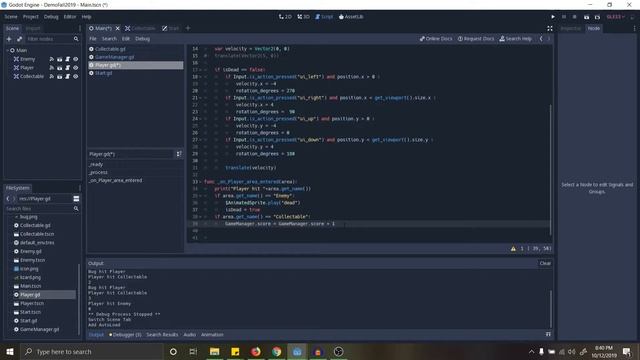The width and height of the screenshot is (640, 360).
Task: Toggle FileSystem split view mode icon
Action: pyautogui.click(x=76, y=198)
